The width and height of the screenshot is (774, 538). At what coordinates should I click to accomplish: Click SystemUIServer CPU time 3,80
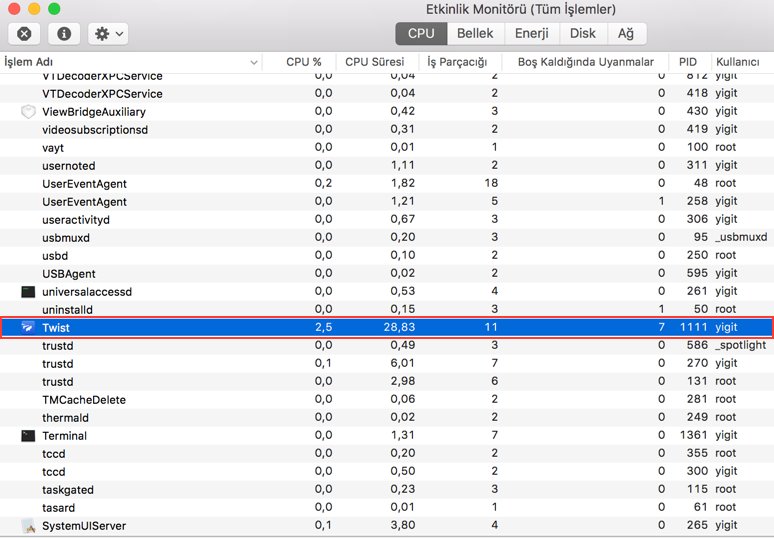click(403, 525)
